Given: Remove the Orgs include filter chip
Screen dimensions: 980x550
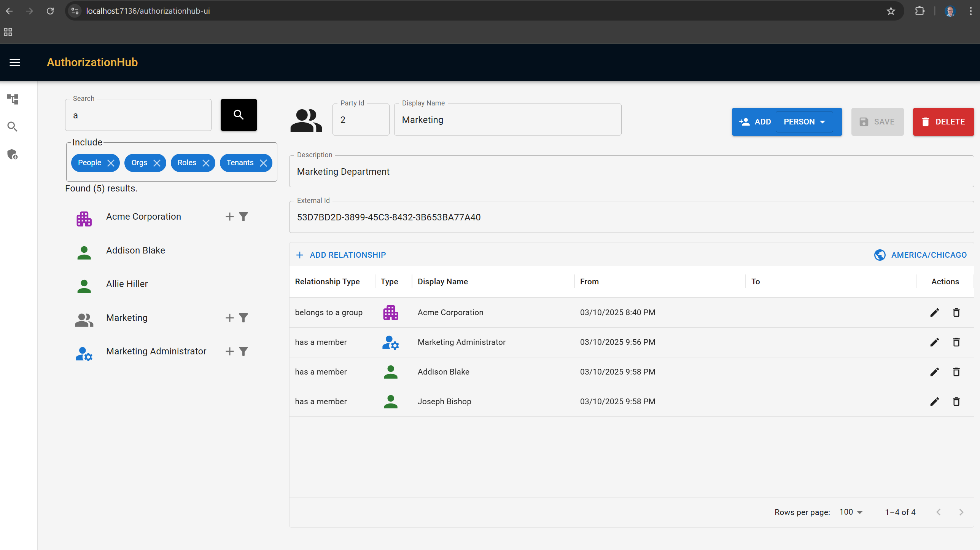Looking at the screenshot, I should point(157,163).
